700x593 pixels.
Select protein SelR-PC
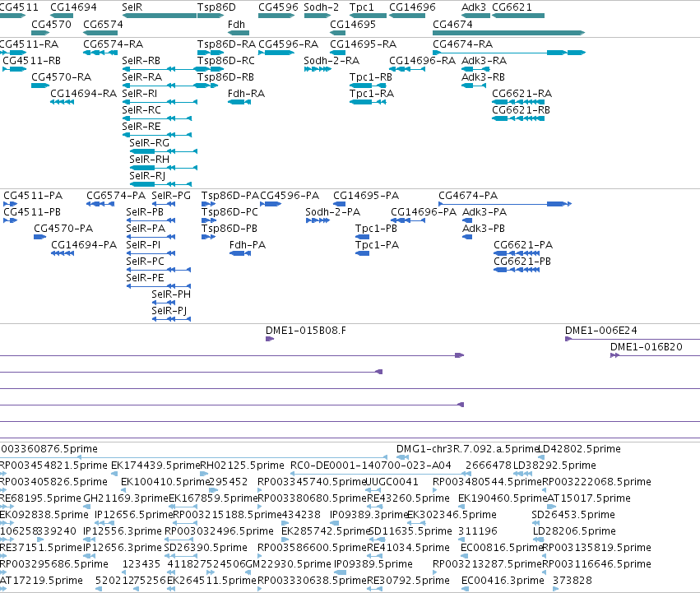tap(159, 270)
